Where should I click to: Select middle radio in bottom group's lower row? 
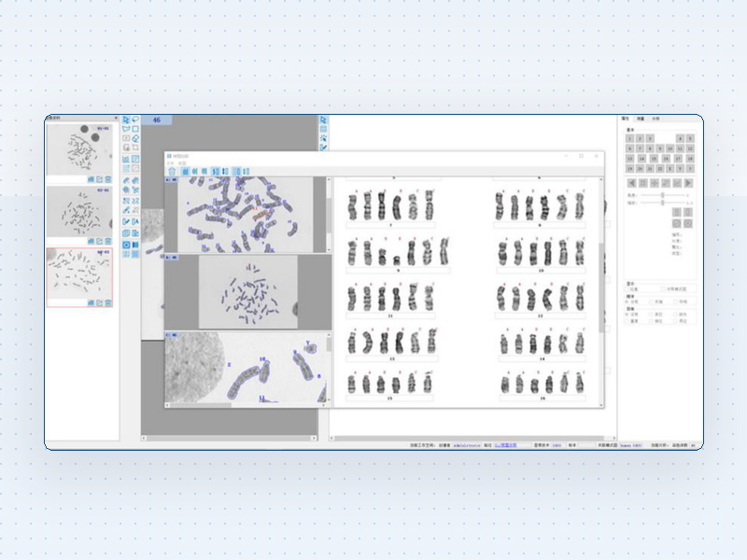(651, 321)
